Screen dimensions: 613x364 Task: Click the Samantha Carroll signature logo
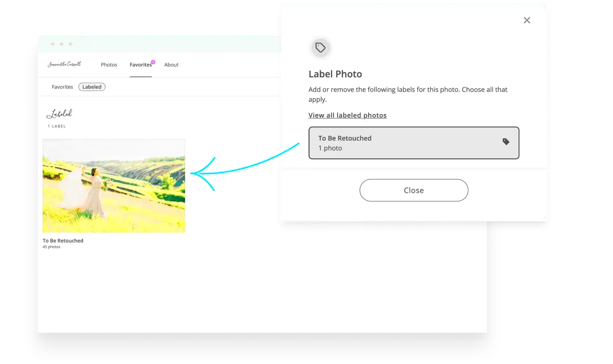pyautogui.click(x=64, y=64)
